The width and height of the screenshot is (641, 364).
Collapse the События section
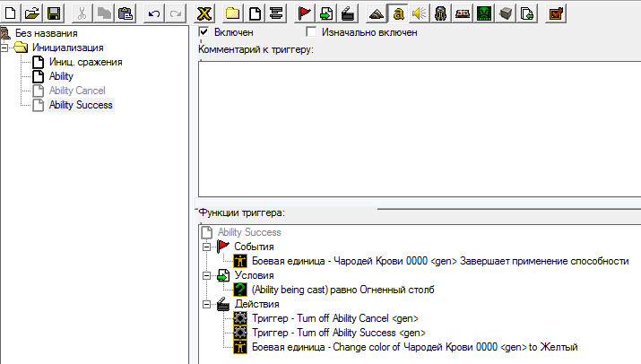pyautogui.click(x=207, y=247)
